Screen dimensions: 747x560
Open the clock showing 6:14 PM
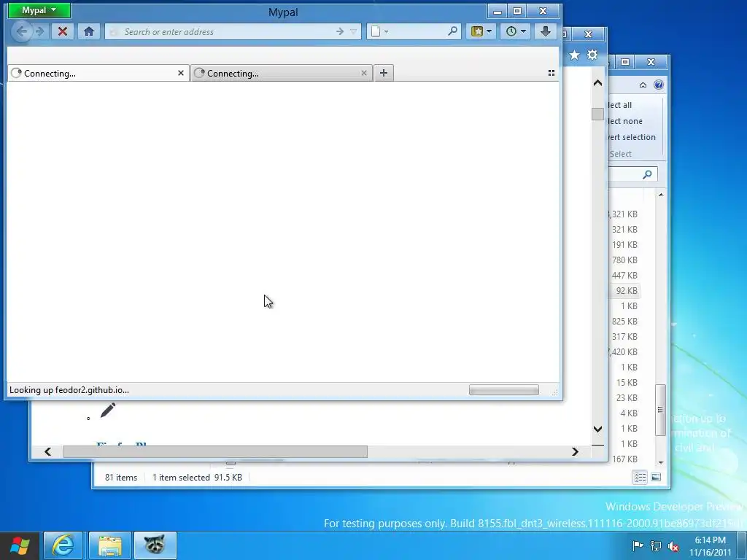[710, 546]
